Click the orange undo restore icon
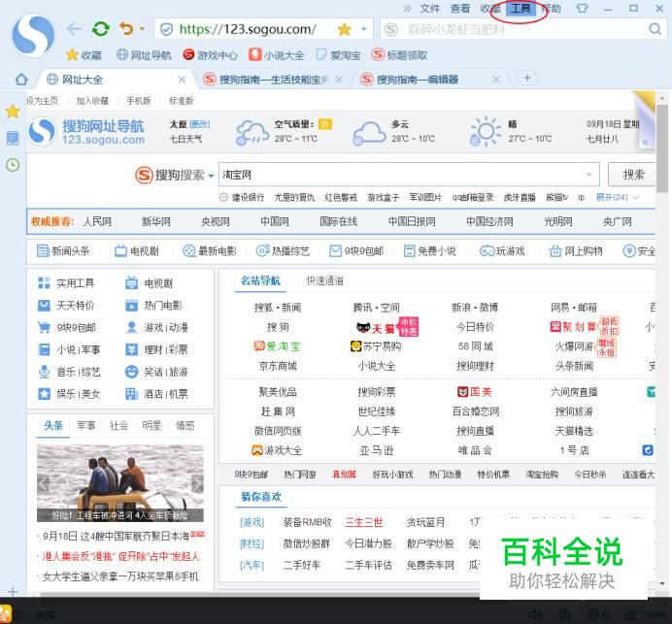The height and width of the screenshot is (624, 672). (126, 29)
